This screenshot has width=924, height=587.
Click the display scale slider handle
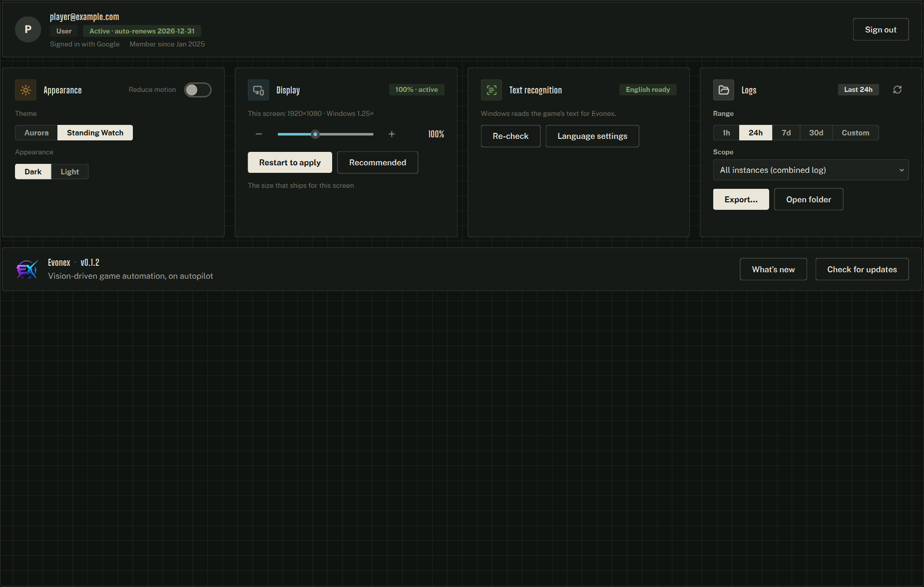click(315, 134)
